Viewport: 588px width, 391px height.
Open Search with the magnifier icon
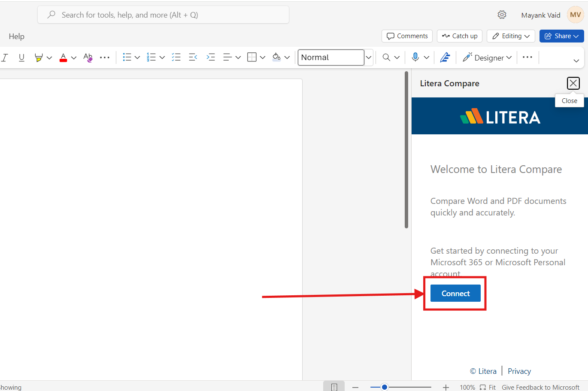[x=386, y=57]
